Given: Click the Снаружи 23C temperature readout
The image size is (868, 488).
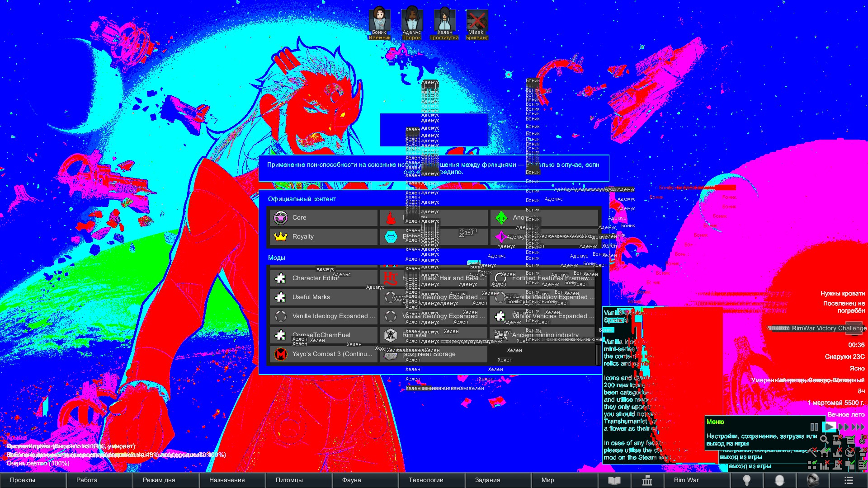Looking at the screenshot, I should (844, 357).
